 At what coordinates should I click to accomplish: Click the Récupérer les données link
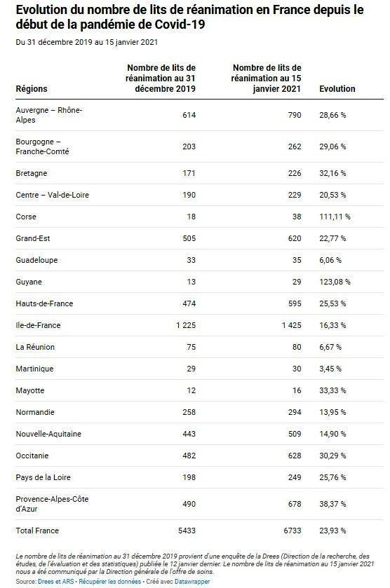coord(109,582)
